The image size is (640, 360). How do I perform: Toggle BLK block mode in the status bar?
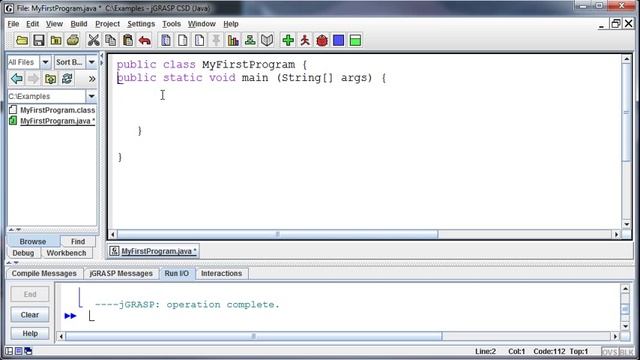coord(627,352)
